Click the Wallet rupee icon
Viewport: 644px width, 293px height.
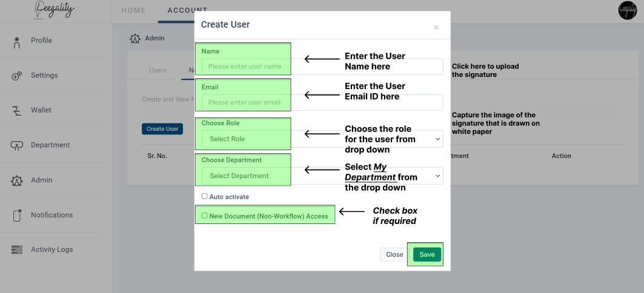point(16,111)
